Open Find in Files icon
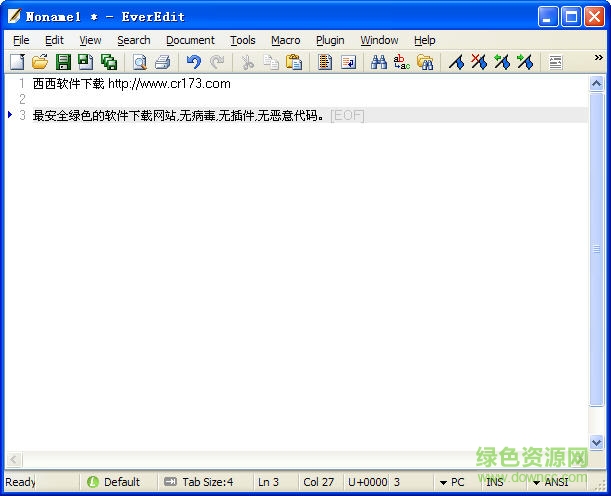 click(x=425, y=62)
